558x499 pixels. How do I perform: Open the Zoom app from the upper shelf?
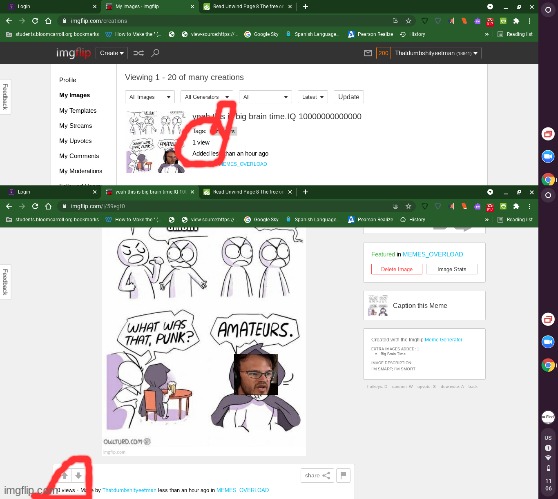pyautogui.click(x=548, y=156)
